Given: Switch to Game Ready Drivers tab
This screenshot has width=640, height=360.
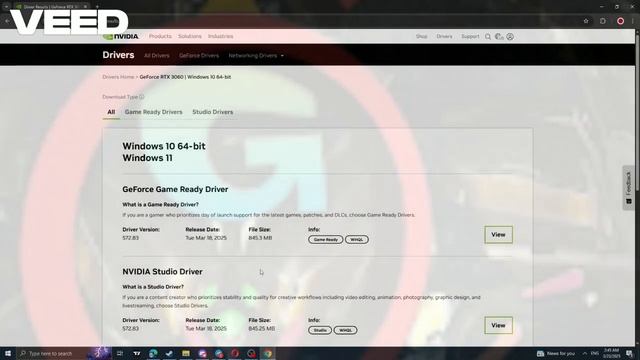Looking at the screenshot, I should (153, 112).
